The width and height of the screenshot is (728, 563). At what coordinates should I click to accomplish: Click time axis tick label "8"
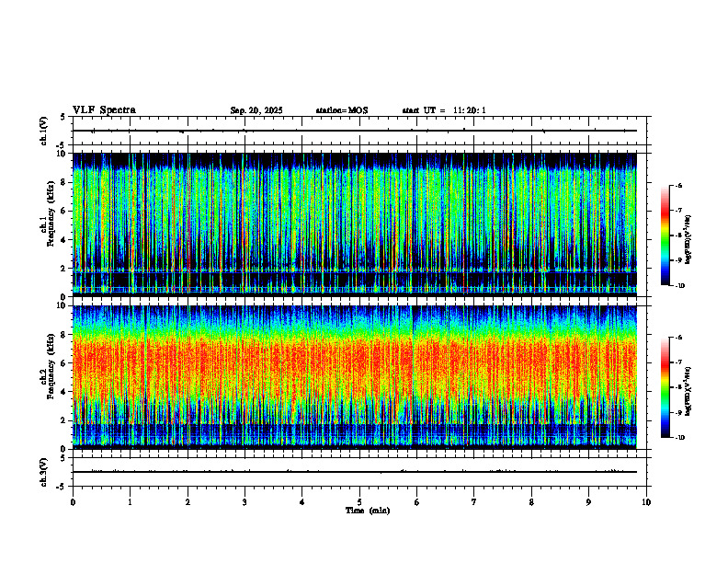pos(531,502)
